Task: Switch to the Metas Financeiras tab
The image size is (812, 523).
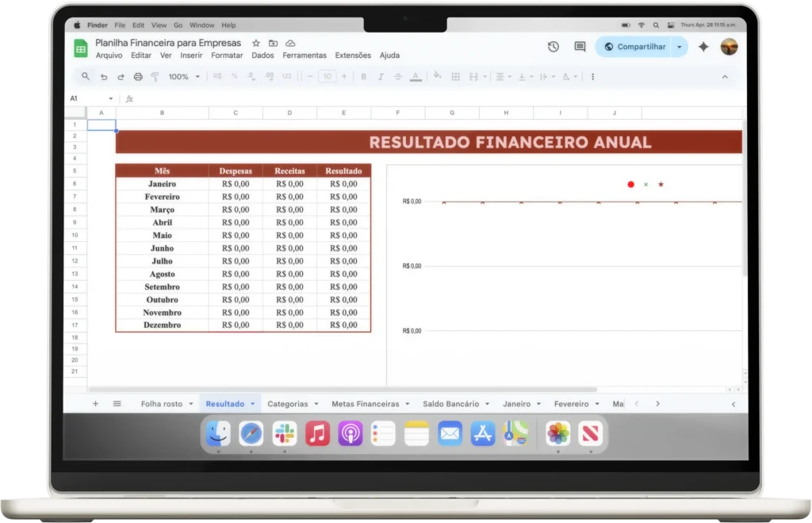Action: (365, 404)
